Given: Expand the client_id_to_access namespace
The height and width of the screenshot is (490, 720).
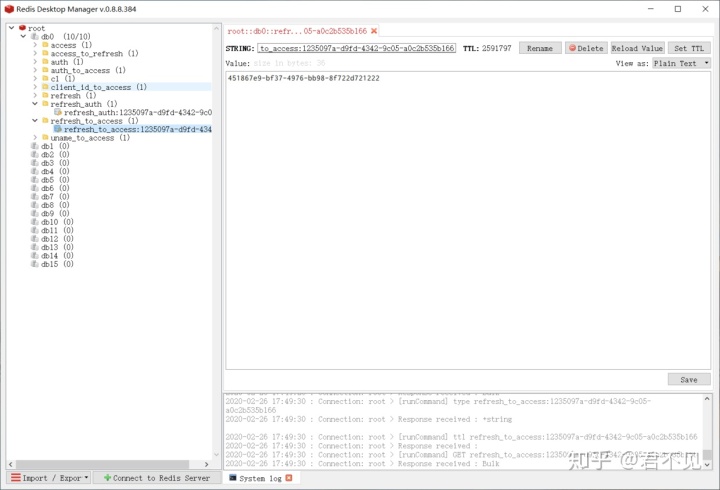Looking at the screenshot, I should click(x=35, y=87).
